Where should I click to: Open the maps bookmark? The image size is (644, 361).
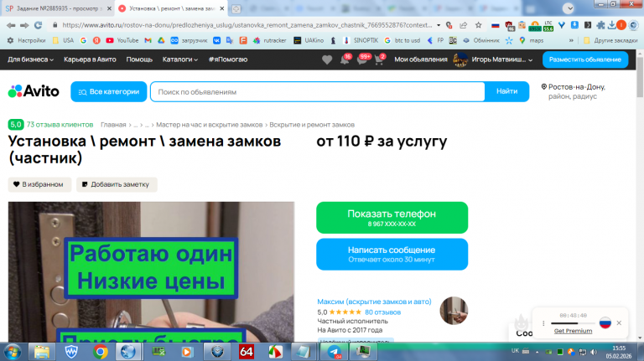click(x=531, y=40)
